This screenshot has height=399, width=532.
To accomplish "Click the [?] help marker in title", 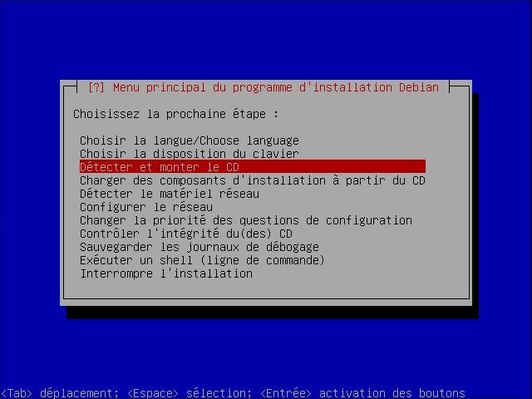I will coord(96,87).
